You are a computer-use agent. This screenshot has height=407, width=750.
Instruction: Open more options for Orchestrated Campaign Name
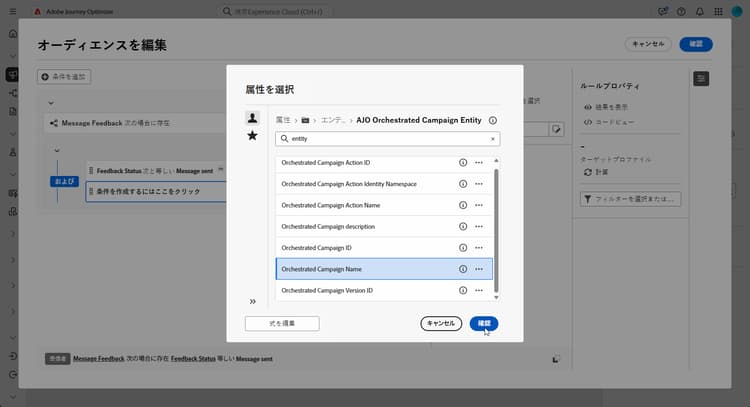[479, 269]
